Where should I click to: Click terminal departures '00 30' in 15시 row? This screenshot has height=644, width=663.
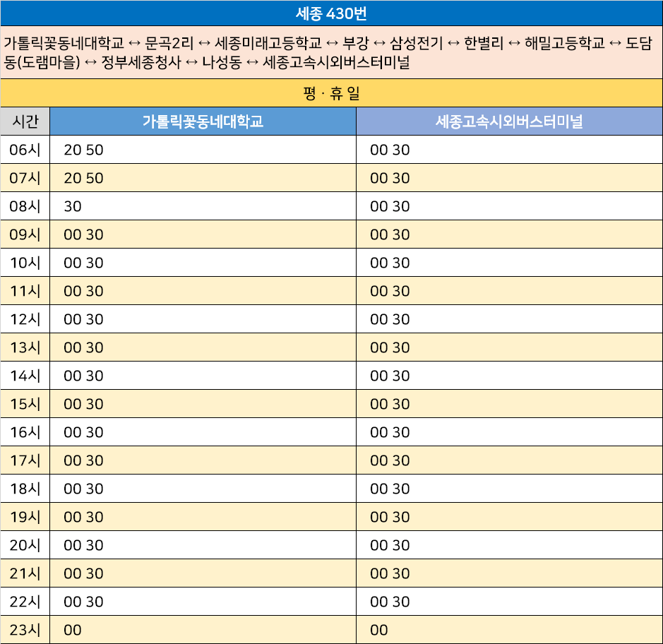390,404
